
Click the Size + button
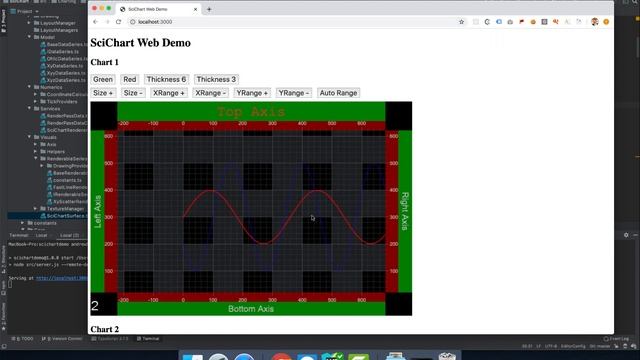[103, 93]
